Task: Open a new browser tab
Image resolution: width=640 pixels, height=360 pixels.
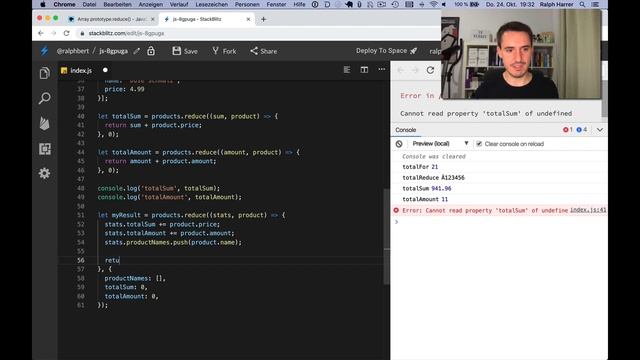Action: pyautogui.click(x=263, y=19)
